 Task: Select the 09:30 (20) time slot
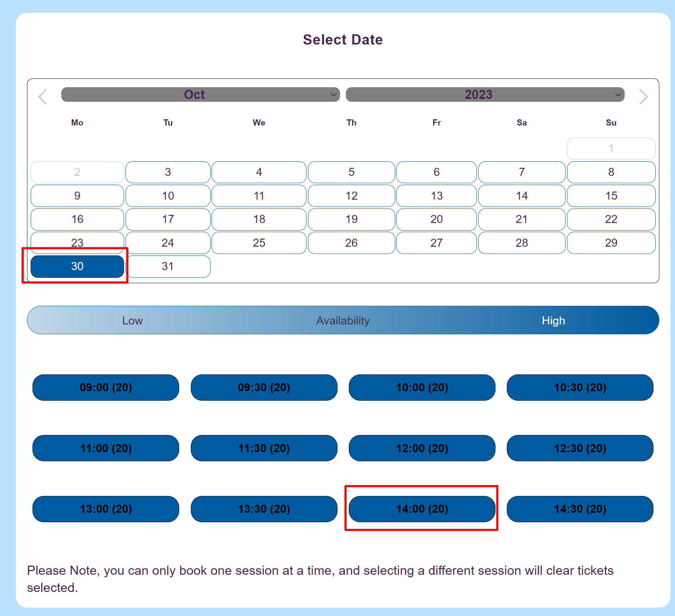(x=264, y=387)
